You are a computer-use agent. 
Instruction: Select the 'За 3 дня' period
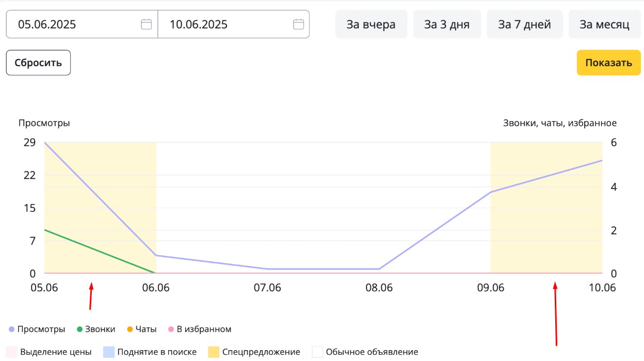(x=447, y=24)
